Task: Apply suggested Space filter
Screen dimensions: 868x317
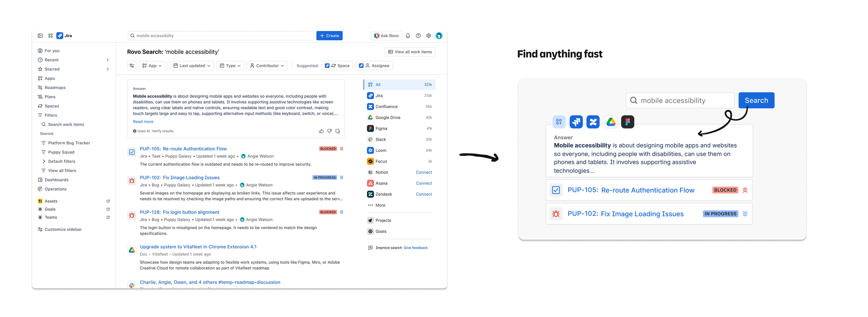Action: [337, 66]
